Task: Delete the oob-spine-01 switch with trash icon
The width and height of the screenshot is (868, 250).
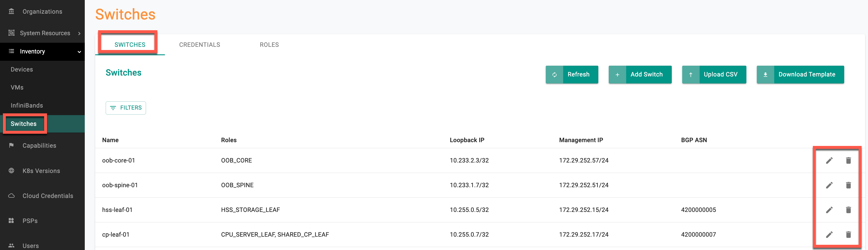Action: coord(849,185)
